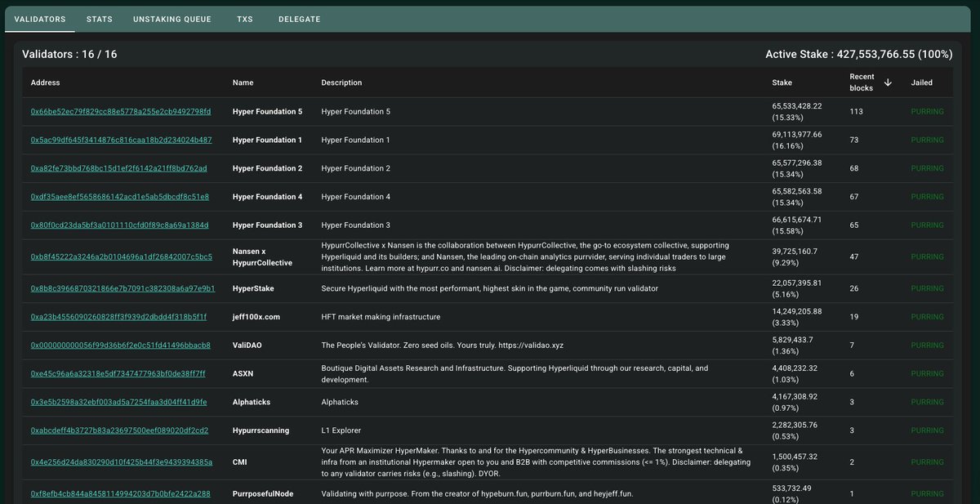Select the ASXN validator name
This screenshot has height=504, width=980.
tap(243, 374)
